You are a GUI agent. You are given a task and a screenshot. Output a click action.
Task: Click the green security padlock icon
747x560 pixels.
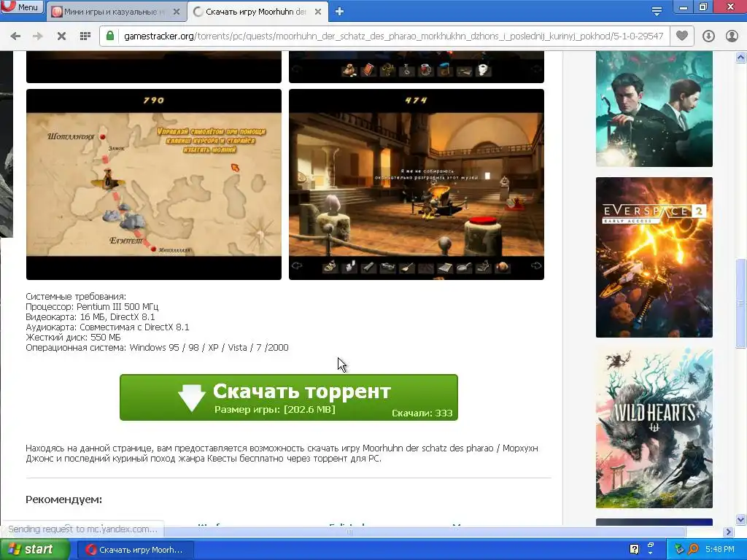(x=110, y=36)
